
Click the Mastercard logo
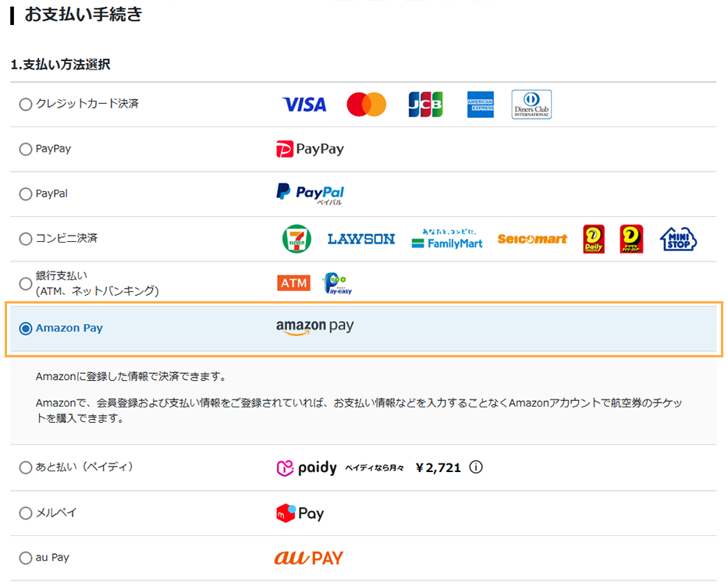pos(366,105)
